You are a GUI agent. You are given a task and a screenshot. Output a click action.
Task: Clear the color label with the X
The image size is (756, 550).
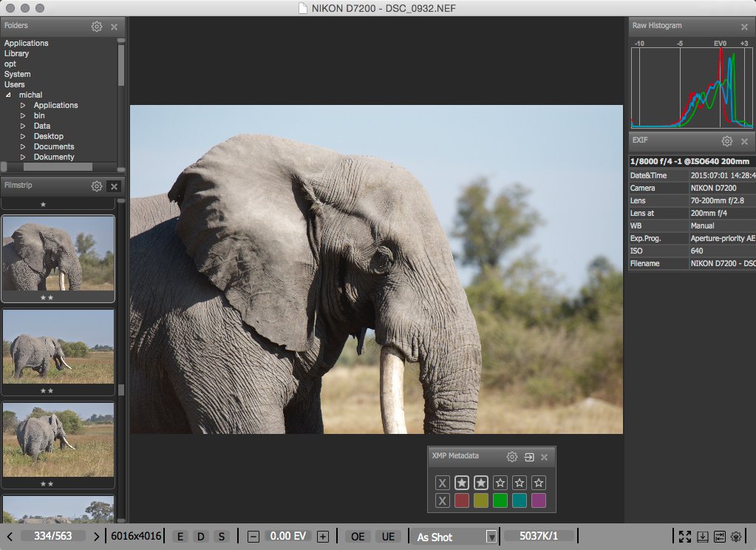click(442, 500)
